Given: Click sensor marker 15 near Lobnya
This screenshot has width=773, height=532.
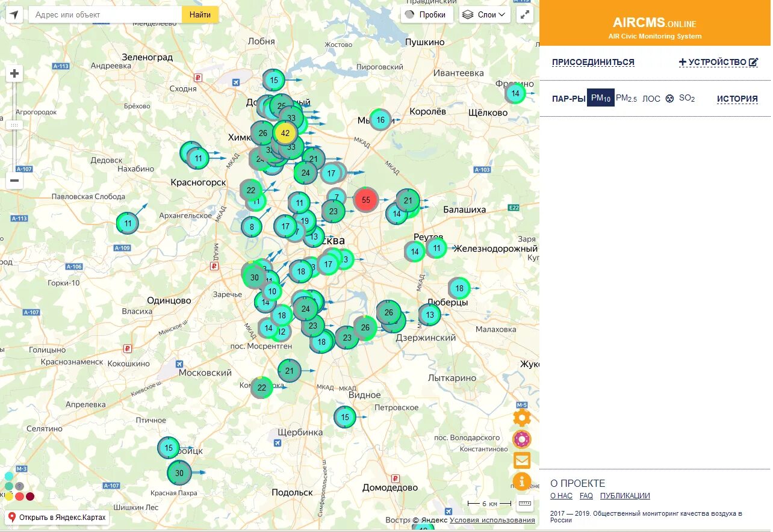Looking at the screenshot, I should [274, 80].
